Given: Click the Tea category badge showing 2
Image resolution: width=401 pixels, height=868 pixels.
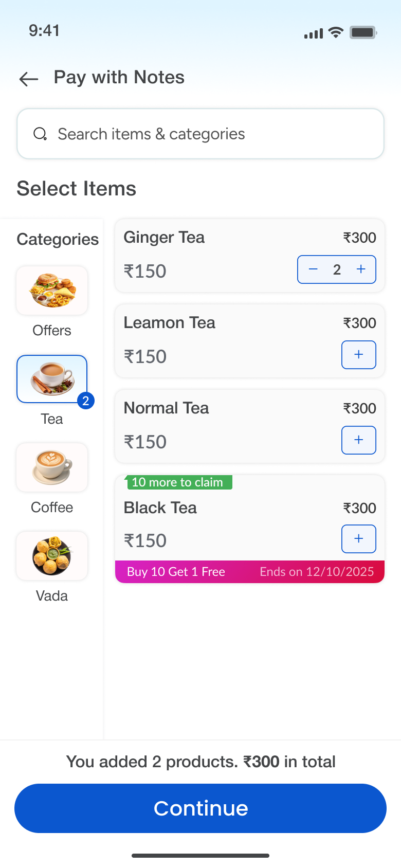Looking at the screenshot, I should pos(86,401).
